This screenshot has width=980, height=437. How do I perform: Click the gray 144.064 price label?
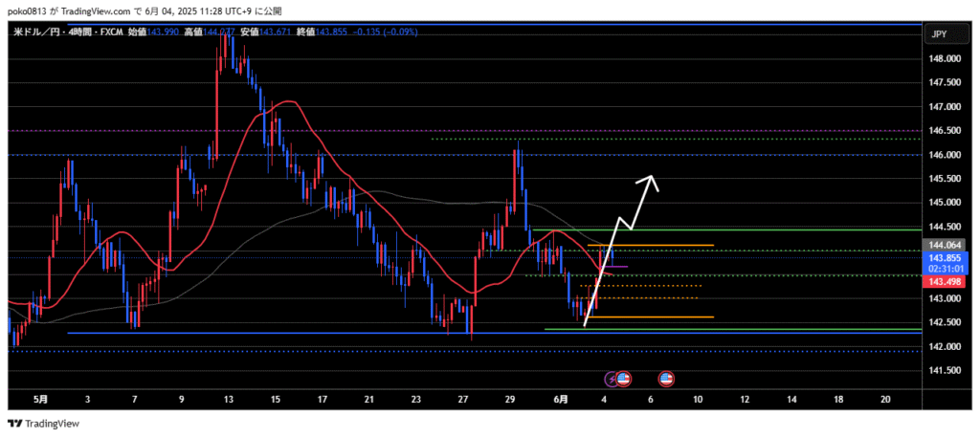click(x=946, y=245)
